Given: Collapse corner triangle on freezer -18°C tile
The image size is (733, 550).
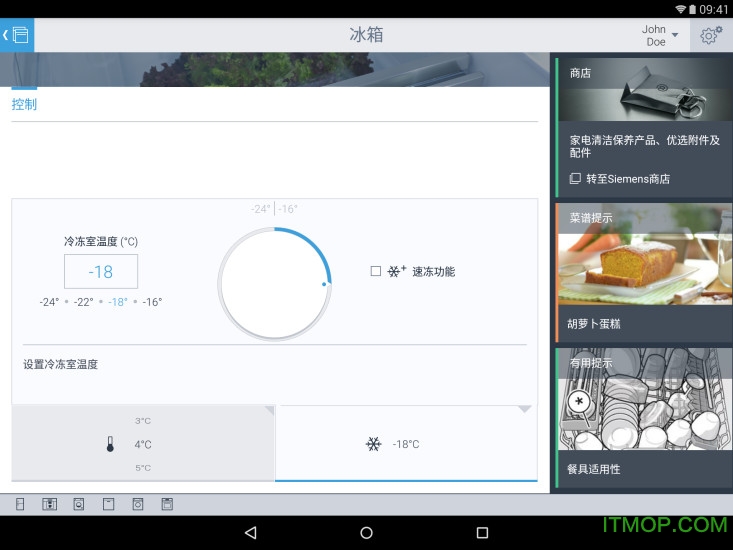Looking at the screenshot, I should click(x=525, y=410).
